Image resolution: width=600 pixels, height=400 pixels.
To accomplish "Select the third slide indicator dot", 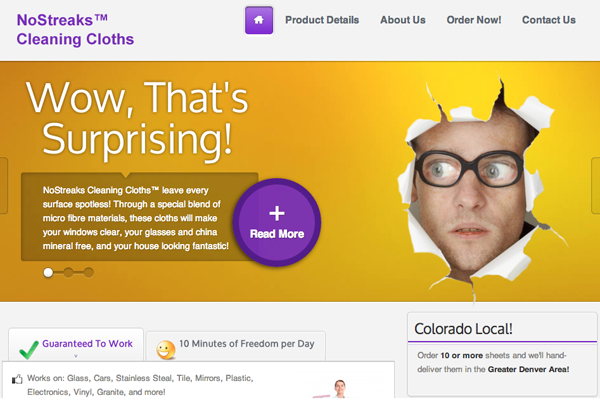I will [x=88, y=272].
